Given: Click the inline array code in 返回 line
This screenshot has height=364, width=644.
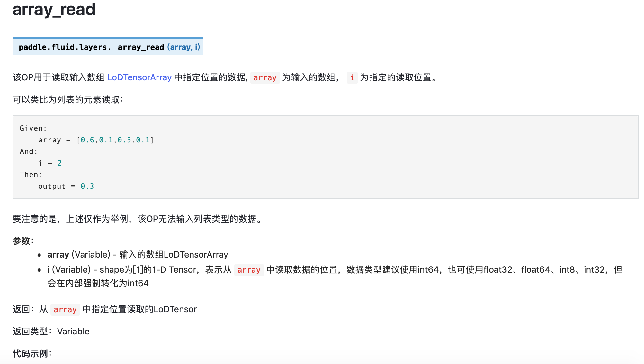Looking at the screenshot, I should pos(65,310).
